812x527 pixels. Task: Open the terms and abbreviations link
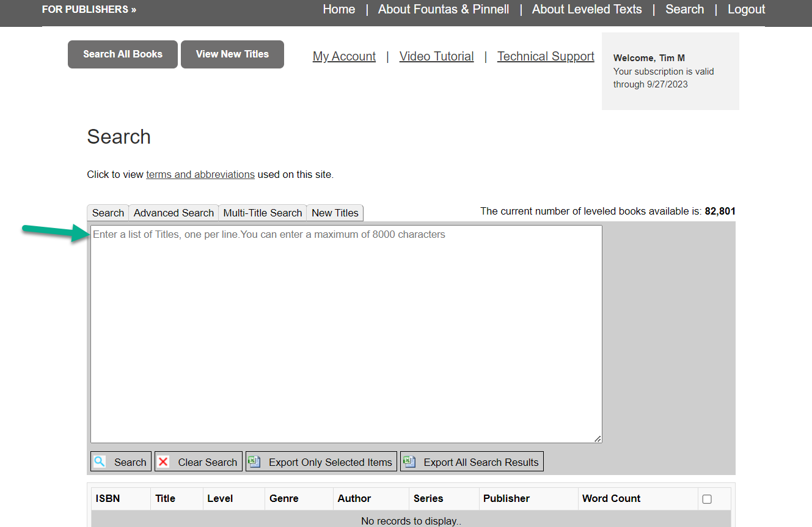coord(200,174)
